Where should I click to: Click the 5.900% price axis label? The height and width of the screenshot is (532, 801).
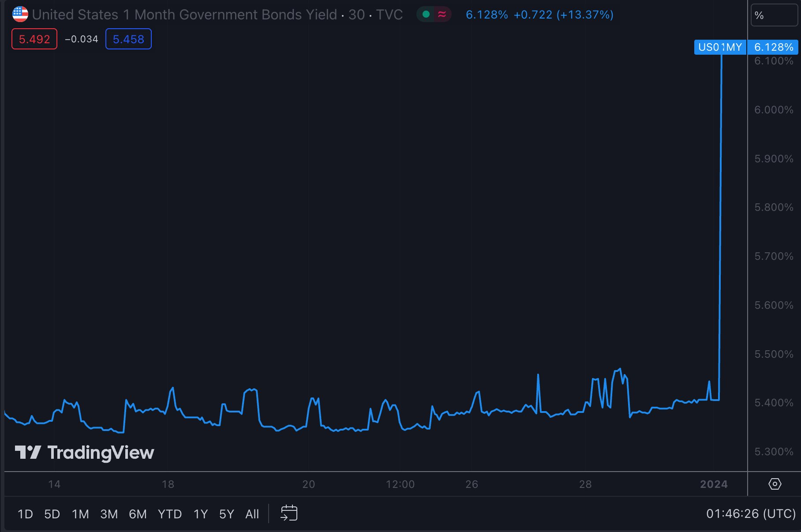[774, 159]
